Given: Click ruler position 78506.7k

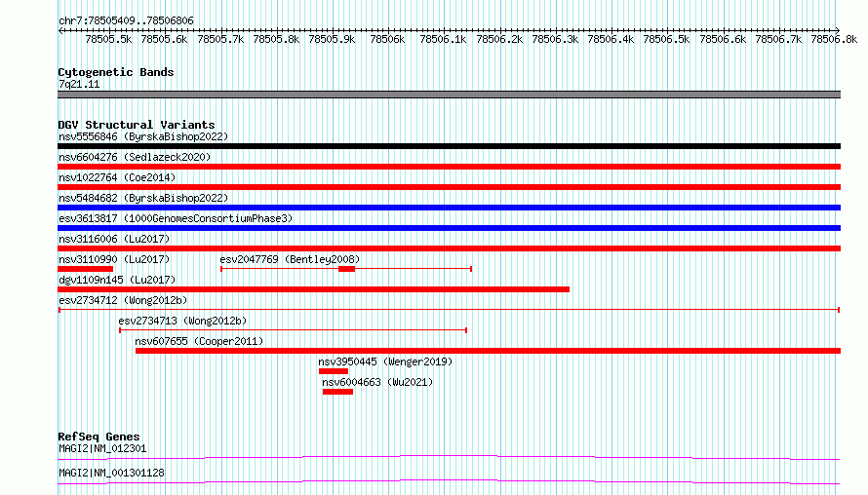Looking at the screenshot, I should click(x=778, y=39).
